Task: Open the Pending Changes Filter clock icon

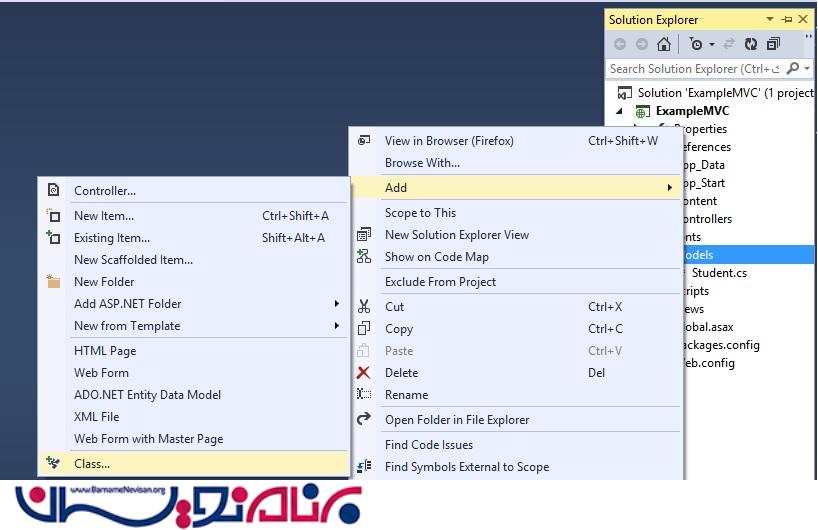Action: click(x=695, y=44)
